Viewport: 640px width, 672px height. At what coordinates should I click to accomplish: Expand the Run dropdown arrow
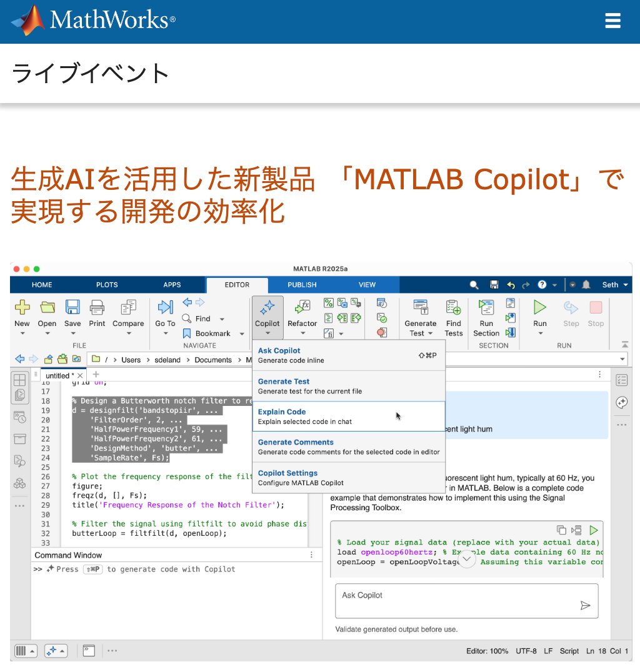pos(540,334)
